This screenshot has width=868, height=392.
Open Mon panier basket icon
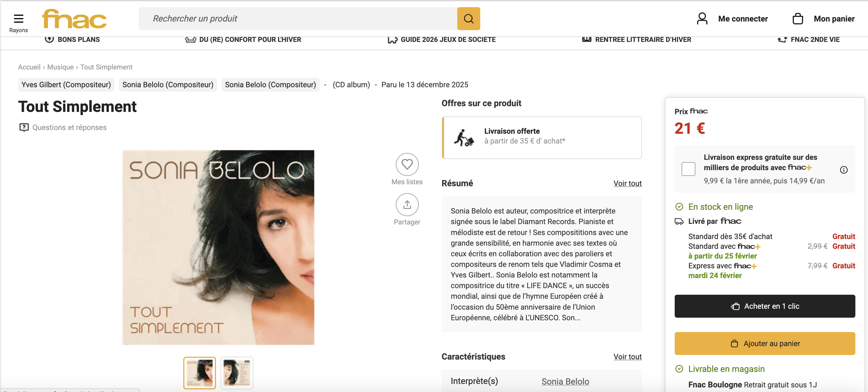797,19
